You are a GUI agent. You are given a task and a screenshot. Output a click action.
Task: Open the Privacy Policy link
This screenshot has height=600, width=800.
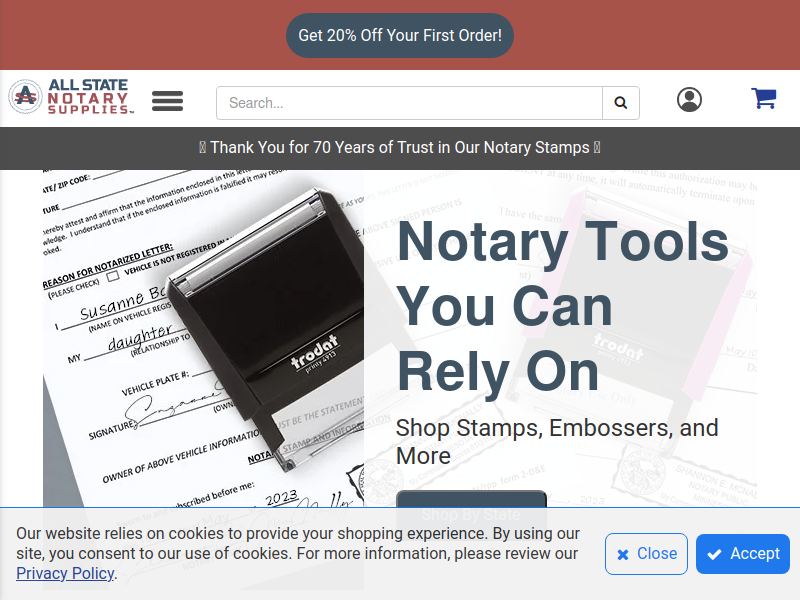point(65,573)
